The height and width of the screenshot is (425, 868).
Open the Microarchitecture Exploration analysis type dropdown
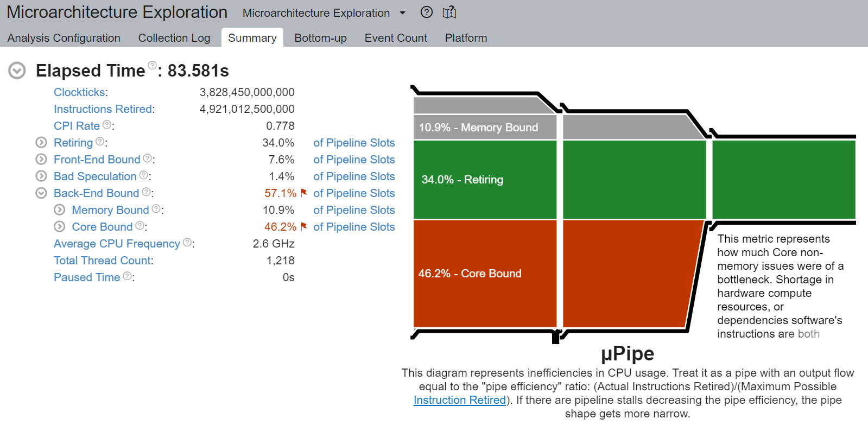click(x=402, y=13)
